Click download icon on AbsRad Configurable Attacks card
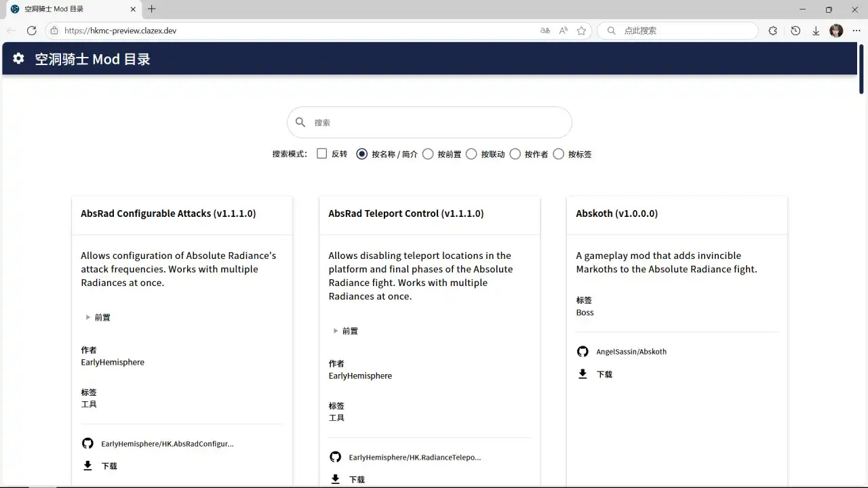Screen dimensions: 868x488 tap(87, 466)
